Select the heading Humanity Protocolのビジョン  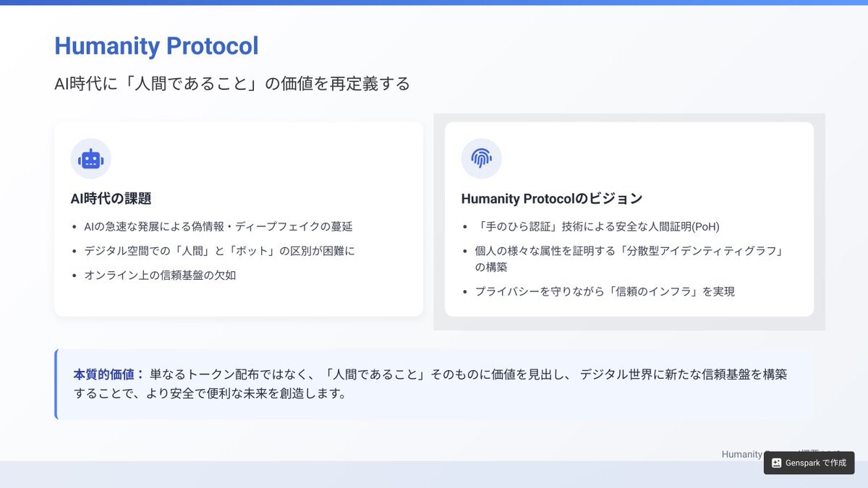(x=552, y=199)
